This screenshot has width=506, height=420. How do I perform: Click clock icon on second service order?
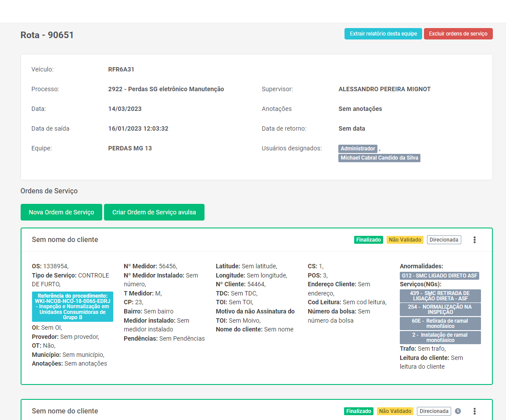[x=458, y=411]
